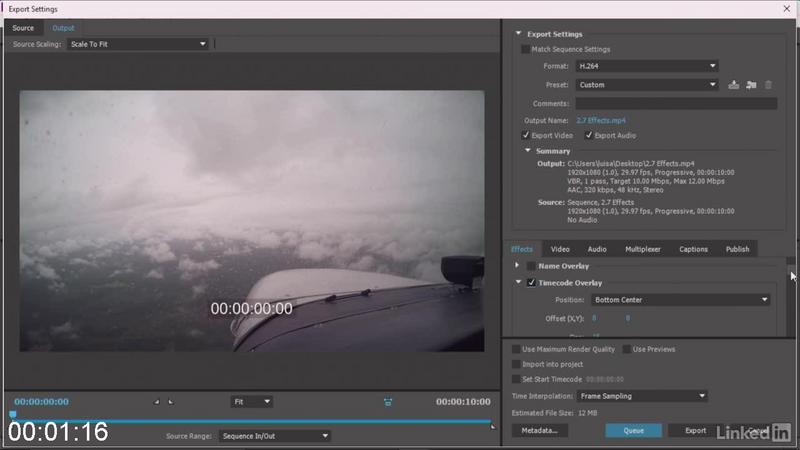Click the video preview frame

click(x=252, y=221)
